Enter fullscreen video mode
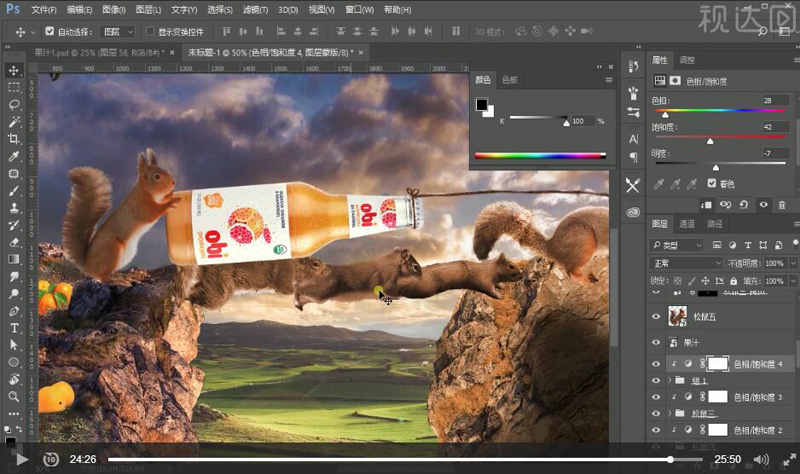 pos(789,459)
